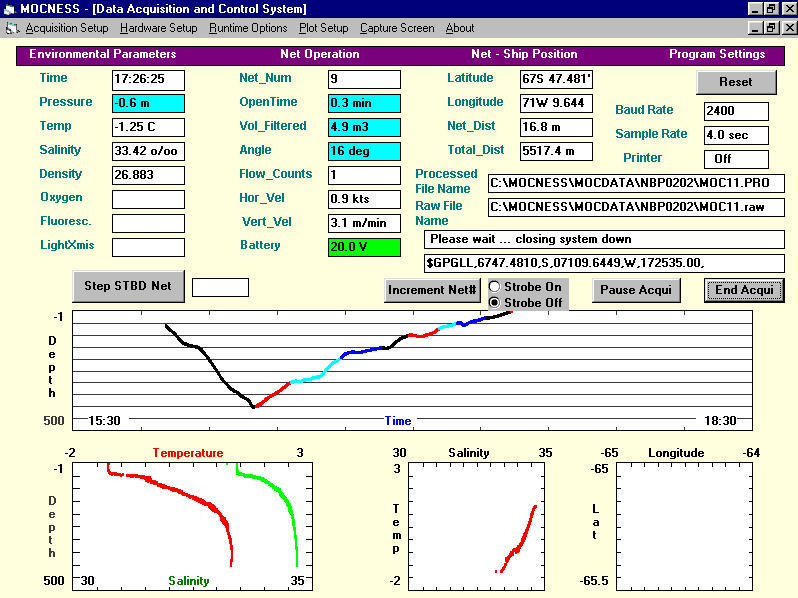The height and width of the screenshot is (598, 798).
Task: Open the Hardware Setup menu
Action: pyautogui.click(x=158, y=28)
